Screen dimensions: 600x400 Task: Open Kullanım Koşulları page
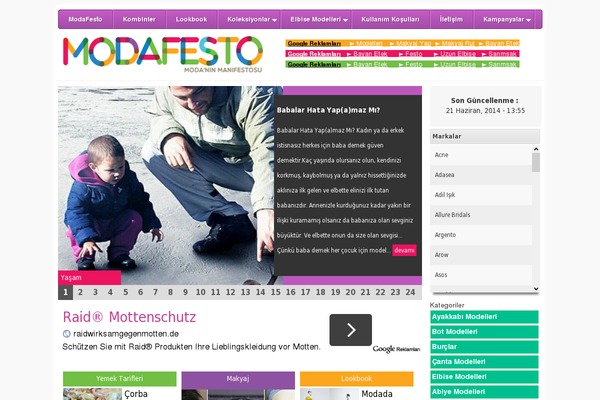390,19
